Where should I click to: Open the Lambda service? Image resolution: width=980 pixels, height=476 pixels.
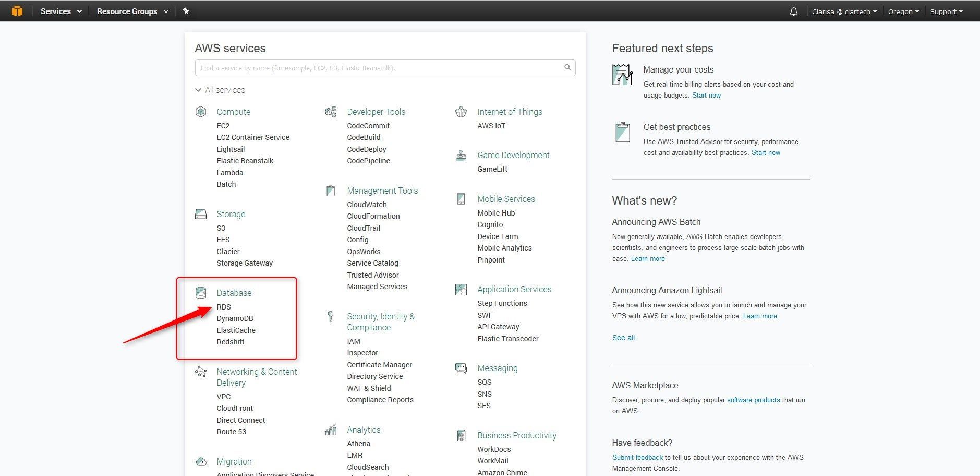pos(230,173)
